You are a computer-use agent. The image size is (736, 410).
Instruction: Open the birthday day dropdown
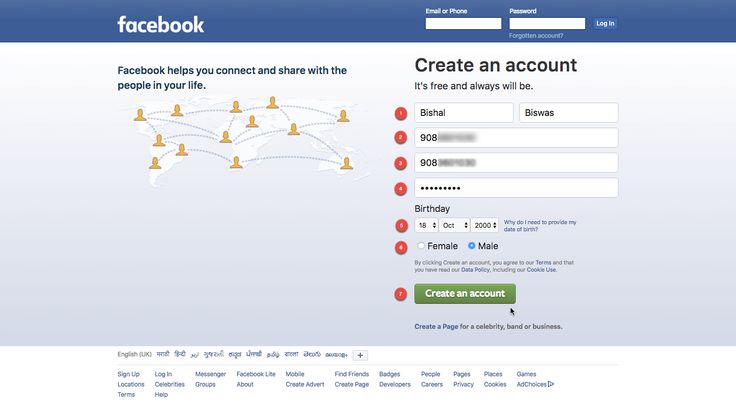[x=426, y=226]
